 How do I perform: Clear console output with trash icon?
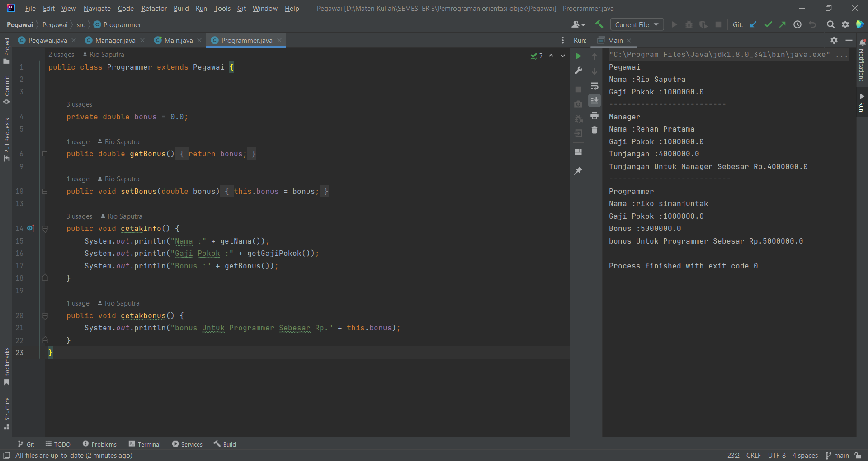(594, 130)
